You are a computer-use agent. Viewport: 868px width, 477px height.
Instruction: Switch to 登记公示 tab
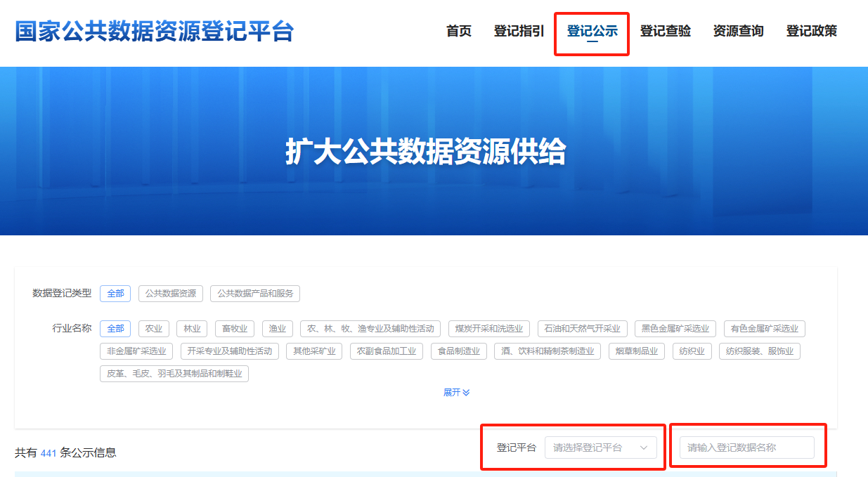(592, 31)
